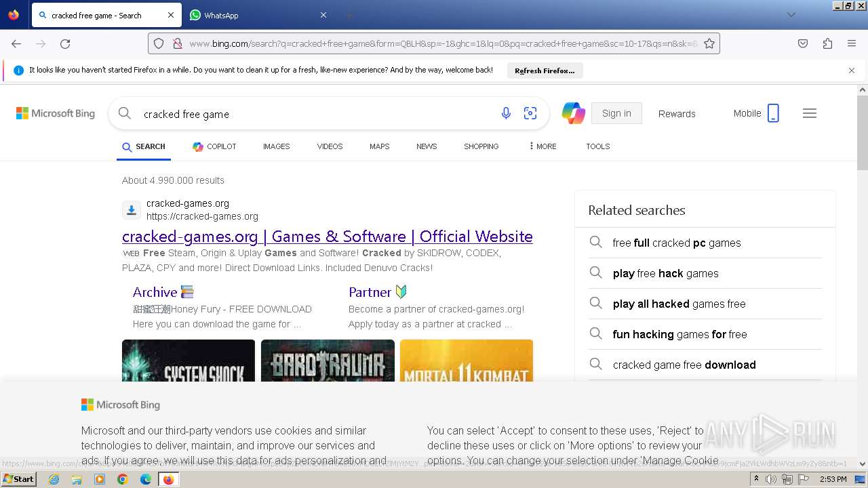Open Mortal Kombat 11 thumbnail
The height and width of the screenshot is (488, 868).
(x=467, y=361)
